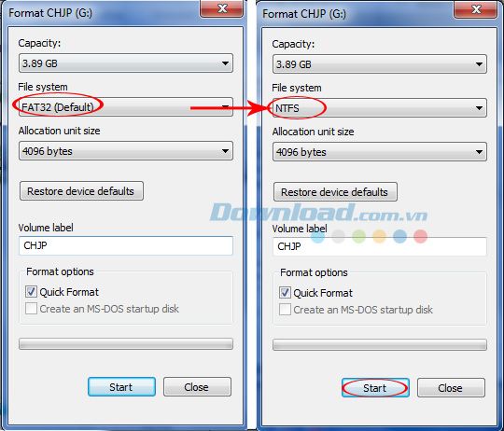Expand the FAT32 (Default) file system dropdown
This screenshot has height=431, width=504.
[126, 106]
